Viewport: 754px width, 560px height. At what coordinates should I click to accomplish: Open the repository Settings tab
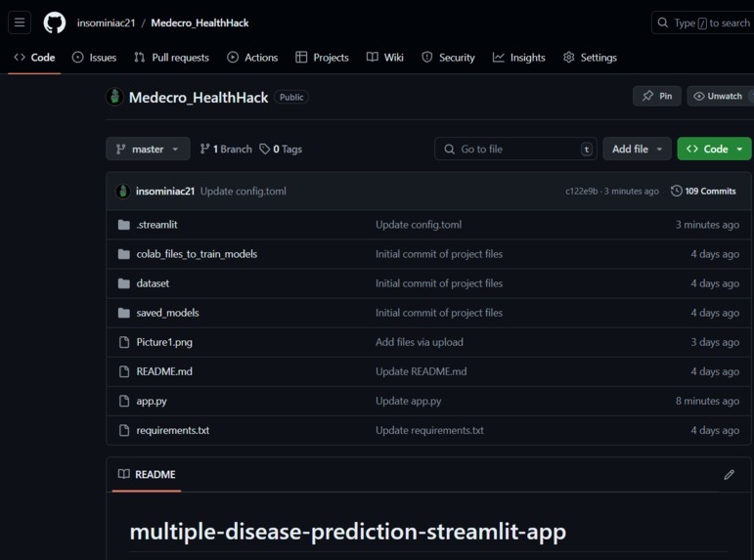coord(590,58)
